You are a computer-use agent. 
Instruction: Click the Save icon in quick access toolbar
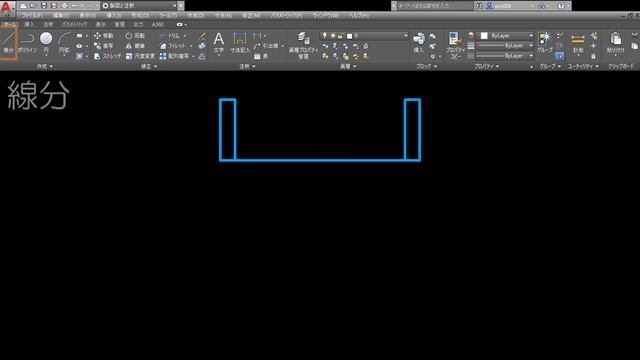(44, 6)
